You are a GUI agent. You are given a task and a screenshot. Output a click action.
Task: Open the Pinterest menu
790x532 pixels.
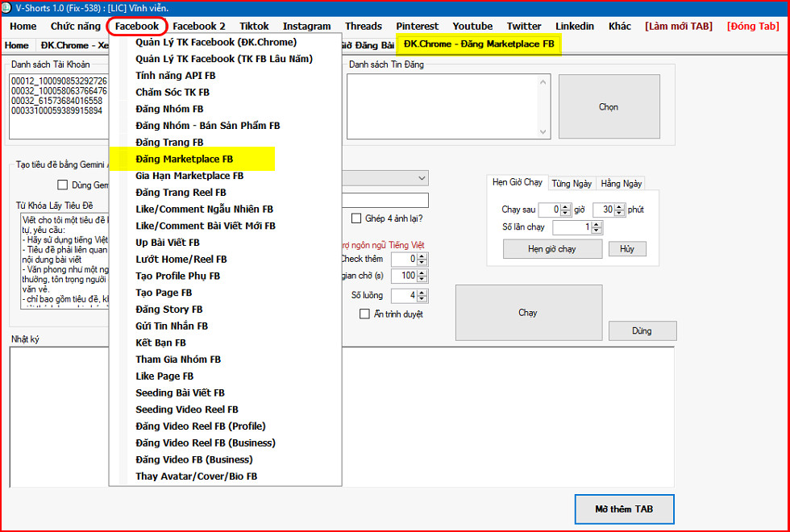pyautogui.click(x=418, y=26)
